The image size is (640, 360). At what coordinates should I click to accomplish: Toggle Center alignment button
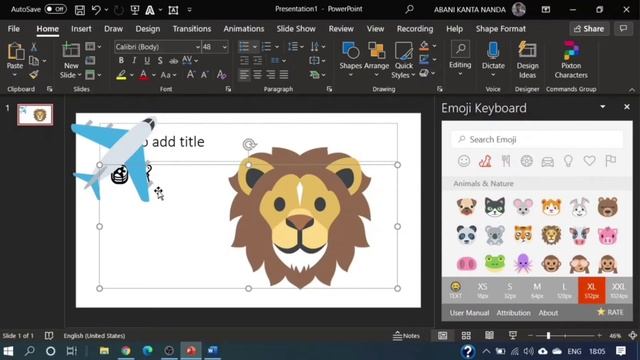pos(258,75)
